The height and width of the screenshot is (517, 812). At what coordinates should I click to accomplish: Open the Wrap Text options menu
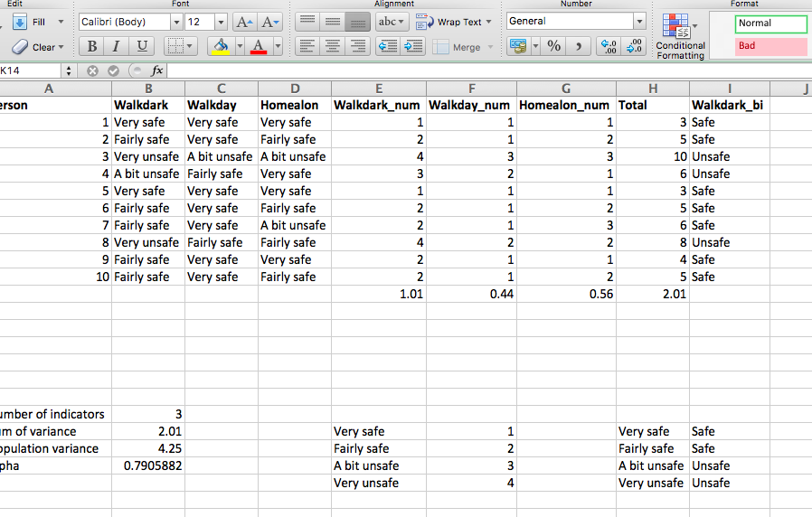(x=489, y=22)
